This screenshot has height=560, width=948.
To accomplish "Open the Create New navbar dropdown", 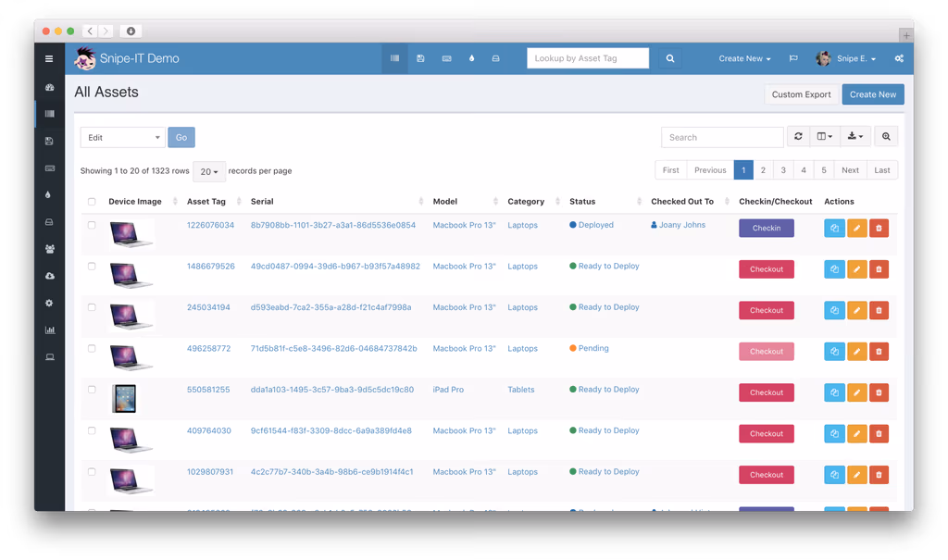I will pos(744,58).
